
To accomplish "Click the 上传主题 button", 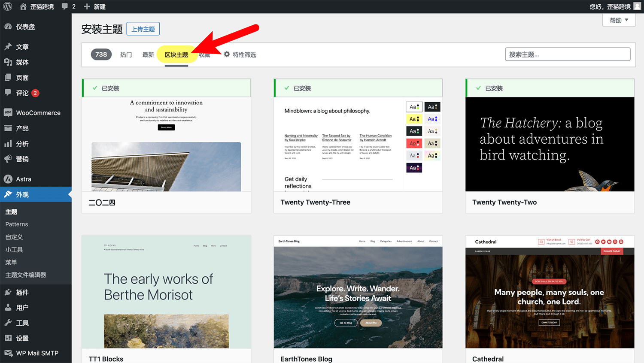I will (143, 29).
